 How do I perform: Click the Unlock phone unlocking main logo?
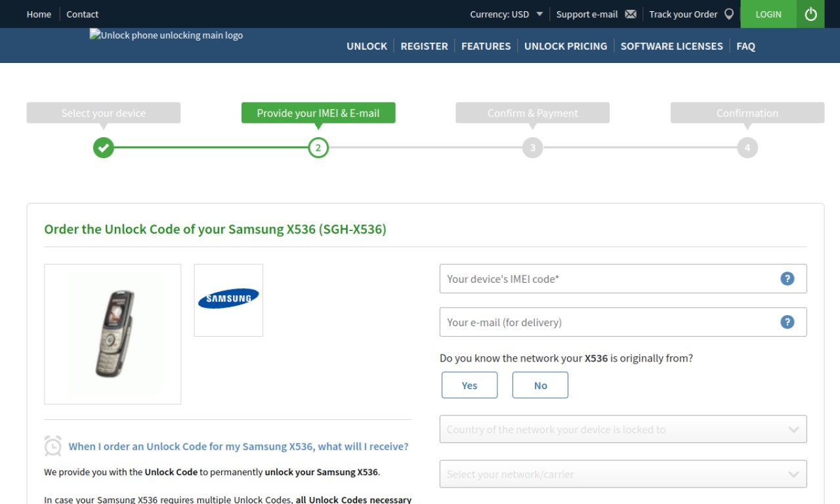(x=166, y=35)
